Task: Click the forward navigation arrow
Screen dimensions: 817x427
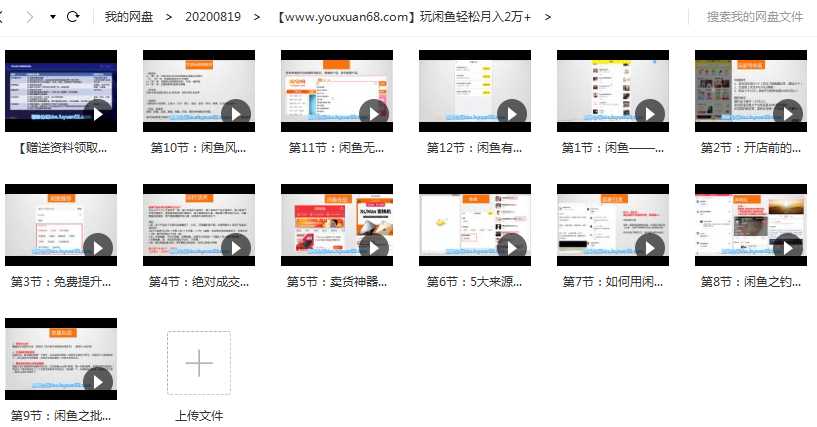Action: (x=29, y=17)
